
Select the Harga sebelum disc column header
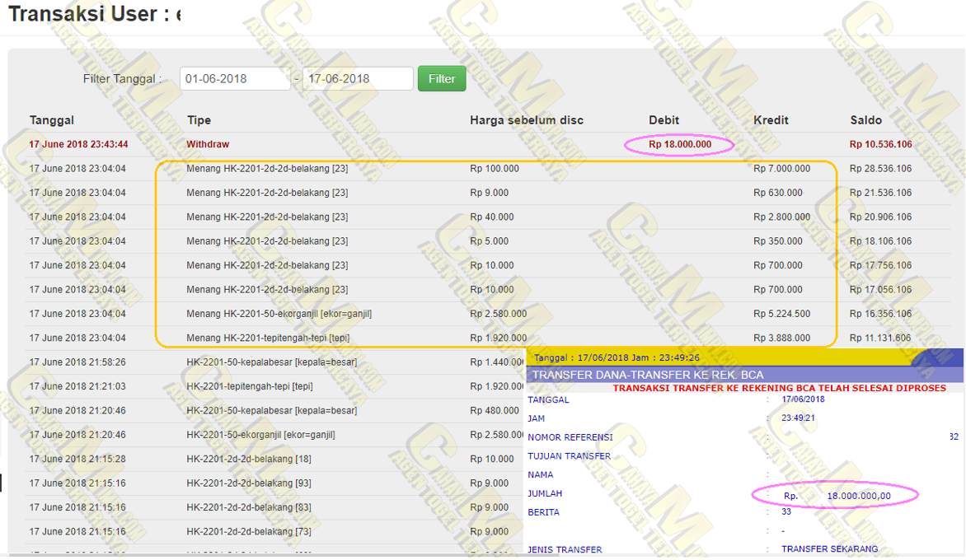pyautogui.click(x=526, y=120)
